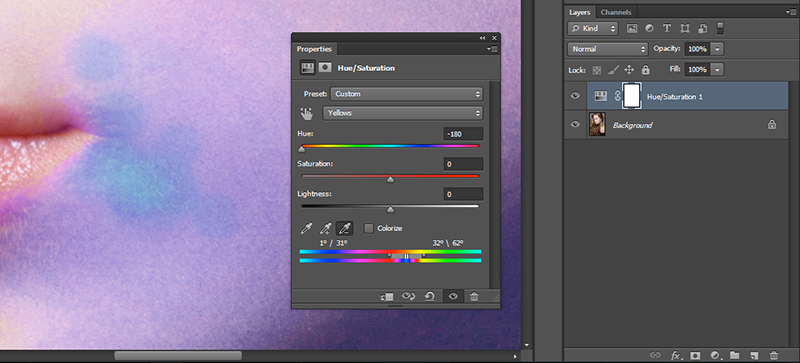Filter layers by pixel layers icon
Viewport: 800px width, 363px height.
pos(632,29)
